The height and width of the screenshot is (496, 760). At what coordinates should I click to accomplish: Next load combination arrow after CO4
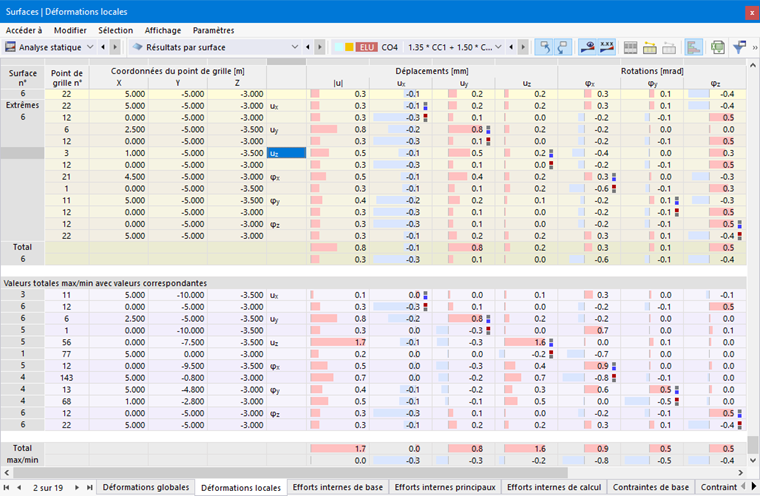(x=523, y=47)
